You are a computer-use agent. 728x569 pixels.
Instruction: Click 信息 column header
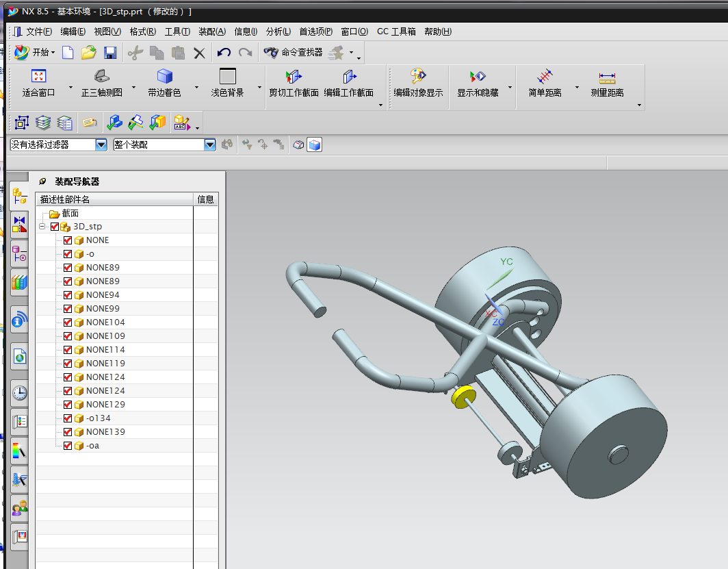click(206, 199)
